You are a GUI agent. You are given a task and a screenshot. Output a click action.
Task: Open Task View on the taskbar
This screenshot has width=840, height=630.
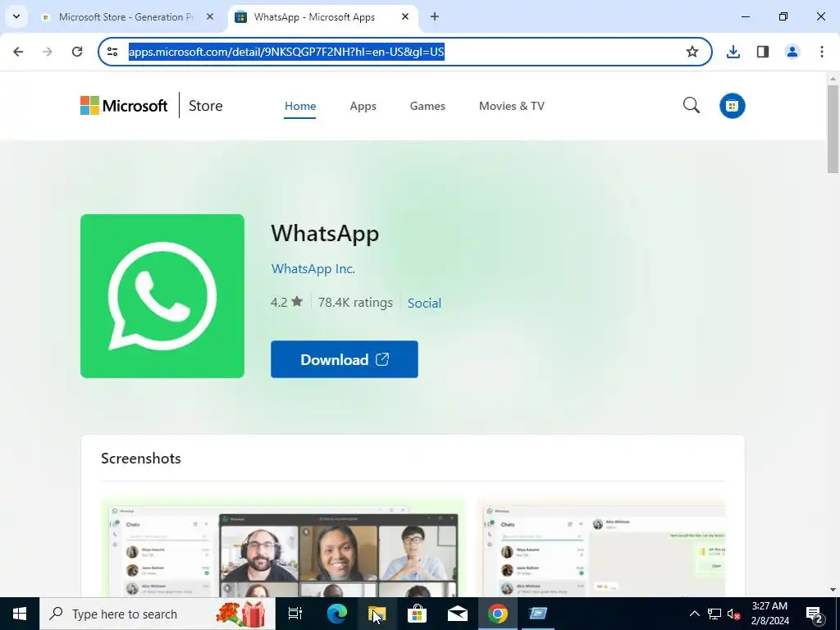(x=295, y=614)
